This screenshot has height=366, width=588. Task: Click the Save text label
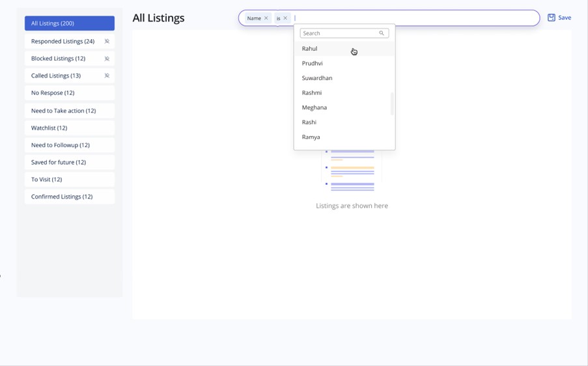click(x=565, y=18)
